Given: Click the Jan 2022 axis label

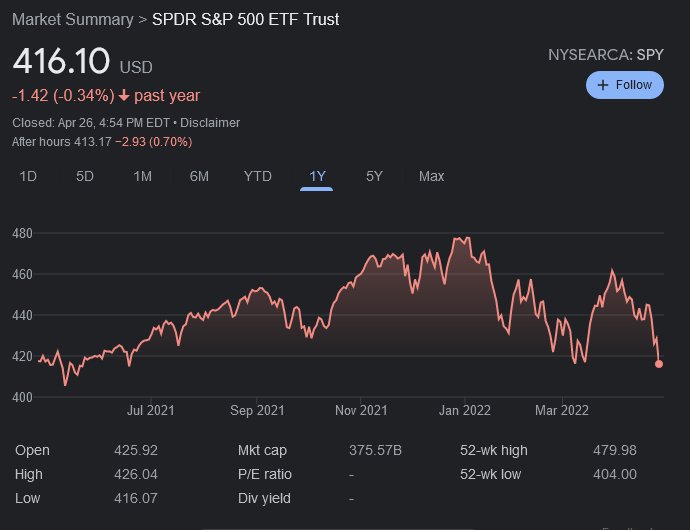Looking at the screenshot, I should pos(464,411).
